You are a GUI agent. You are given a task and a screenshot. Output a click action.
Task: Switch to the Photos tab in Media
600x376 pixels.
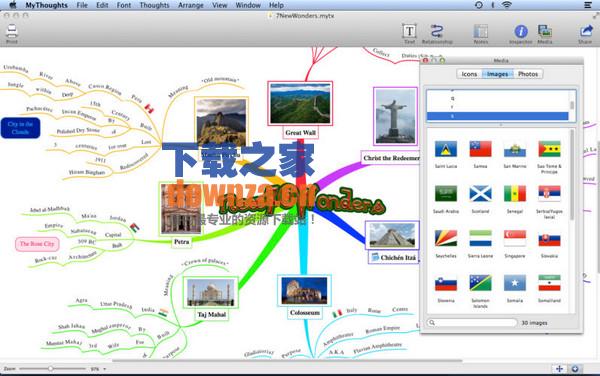[528, 74]
